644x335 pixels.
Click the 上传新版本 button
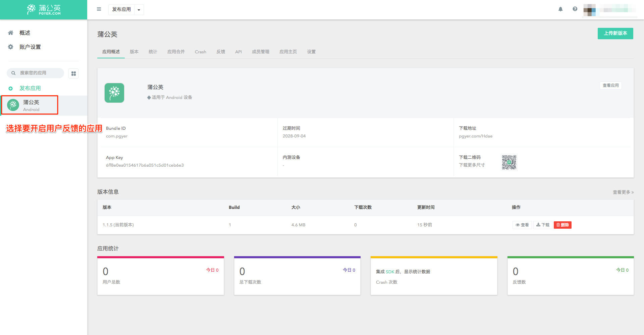click(x=615, y=33)
